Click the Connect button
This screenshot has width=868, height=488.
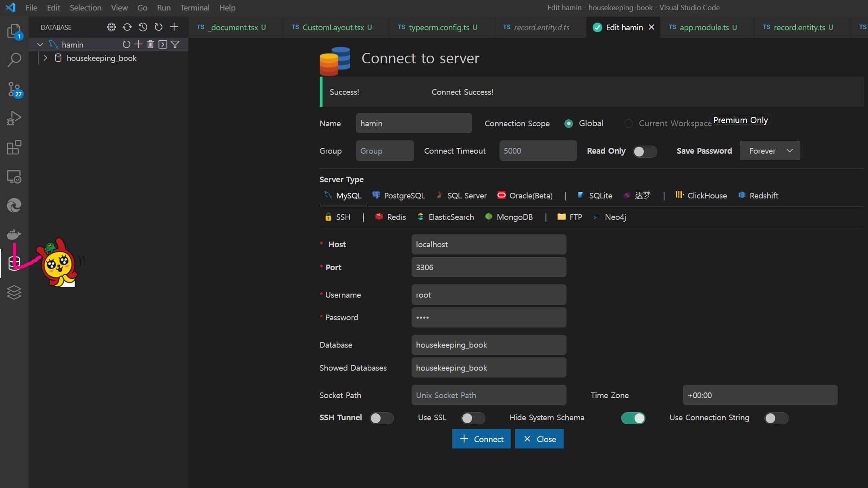[481, 439]
